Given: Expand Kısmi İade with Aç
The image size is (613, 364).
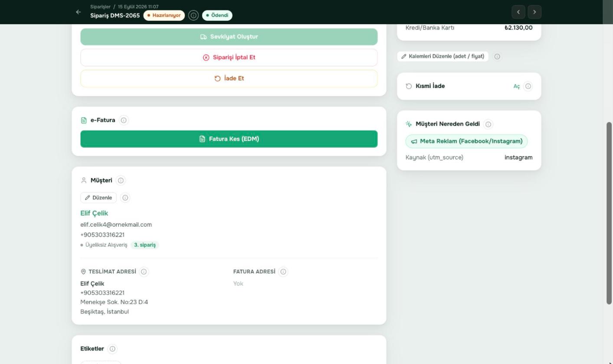Looking at the screenshot, I should (517, 86).
